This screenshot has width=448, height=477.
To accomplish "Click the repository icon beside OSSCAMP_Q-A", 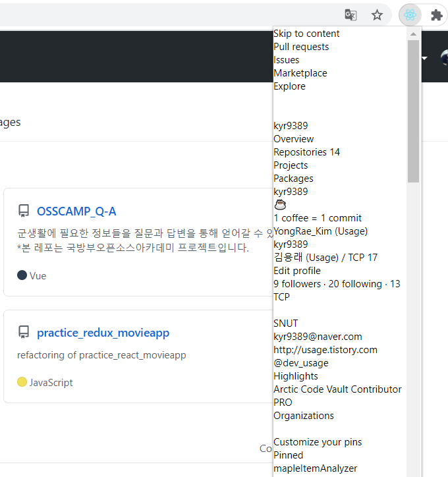I will [x=24, y=211].
